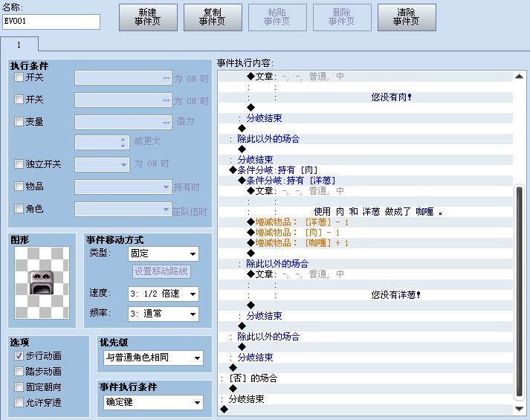Check the 物品 condition checkbox
Viewport: 530px width, 420px height.
point(19,186)
